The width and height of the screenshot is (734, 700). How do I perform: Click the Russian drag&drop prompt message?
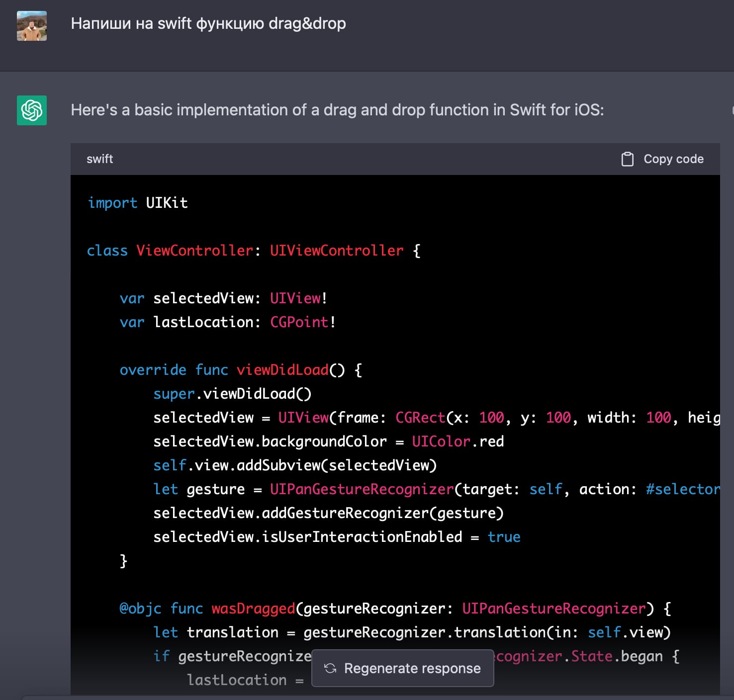[208, 23]
